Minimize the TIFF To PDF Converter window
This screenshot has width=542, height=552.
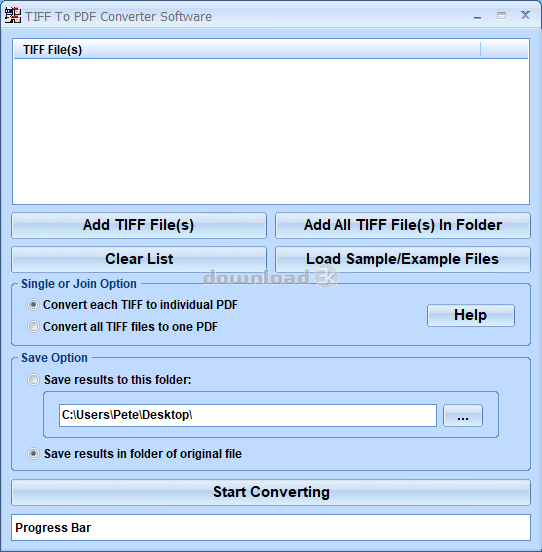click(x=477, y=17)
